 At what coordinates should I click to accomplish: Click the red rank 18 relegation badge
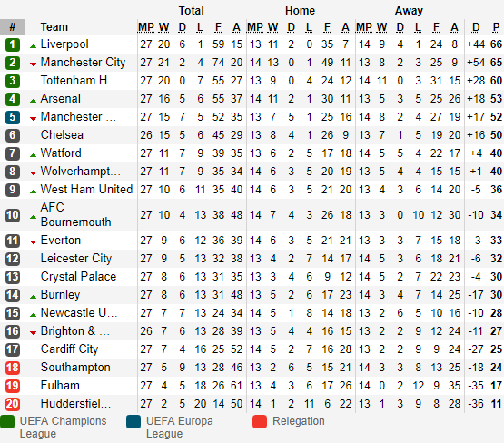pos(13,368)
